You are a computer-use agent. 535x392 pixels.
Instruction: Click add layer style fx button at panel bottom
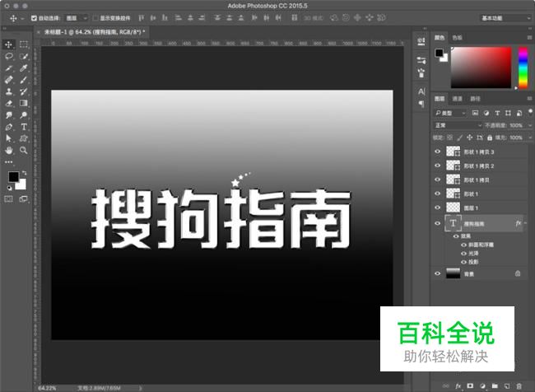(x=458, y=386)
